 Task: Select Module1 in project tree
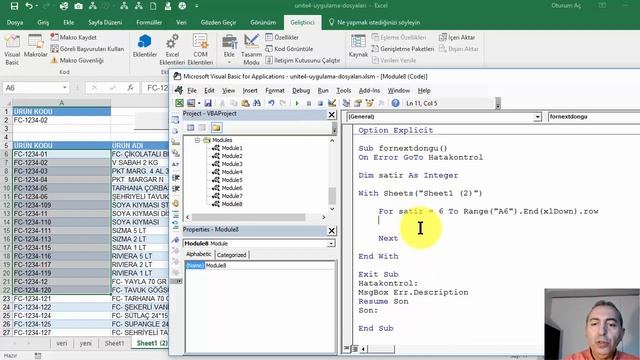(x=232, y=148)
